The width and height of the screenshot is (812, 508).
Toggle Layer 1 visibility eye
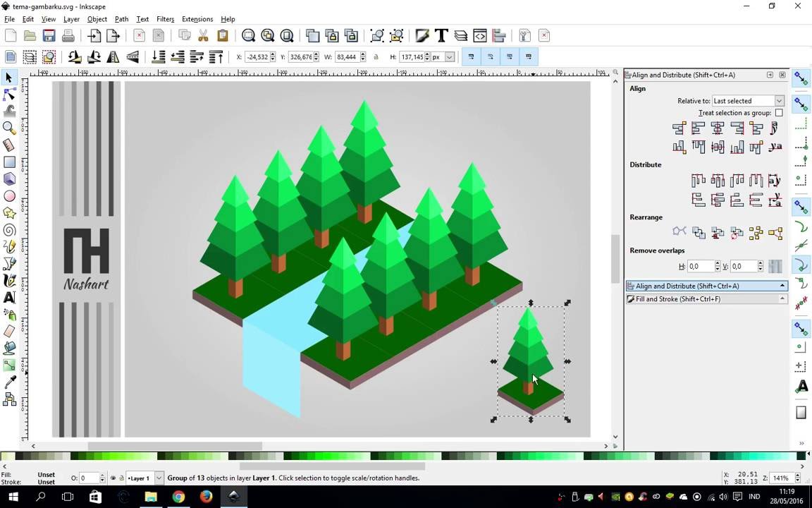click(113, 478)
